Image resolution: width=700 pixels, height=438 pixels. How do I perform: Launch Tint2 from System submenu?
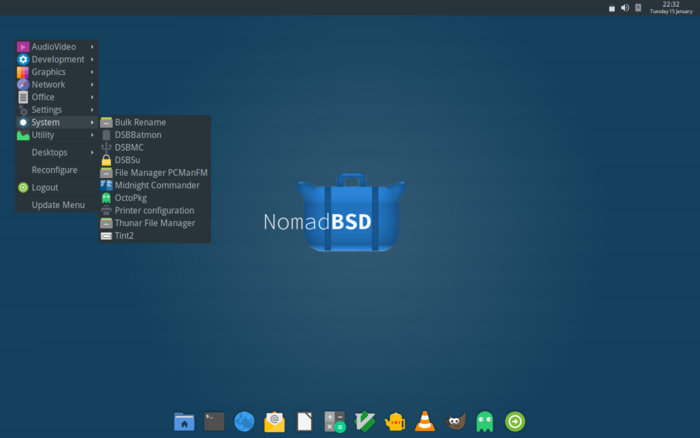click(x=154, y=236)
